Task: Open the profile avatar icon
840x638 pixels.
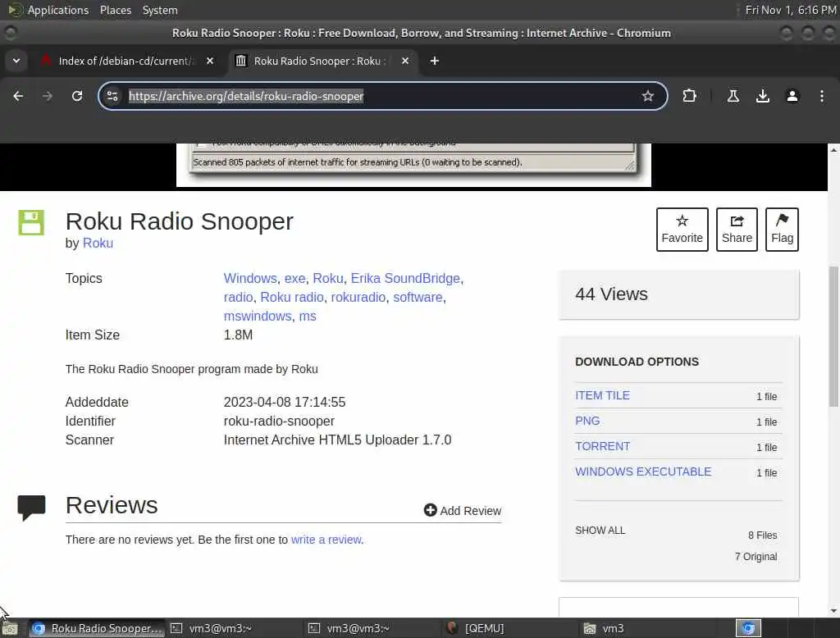Action: pos(792,96)
